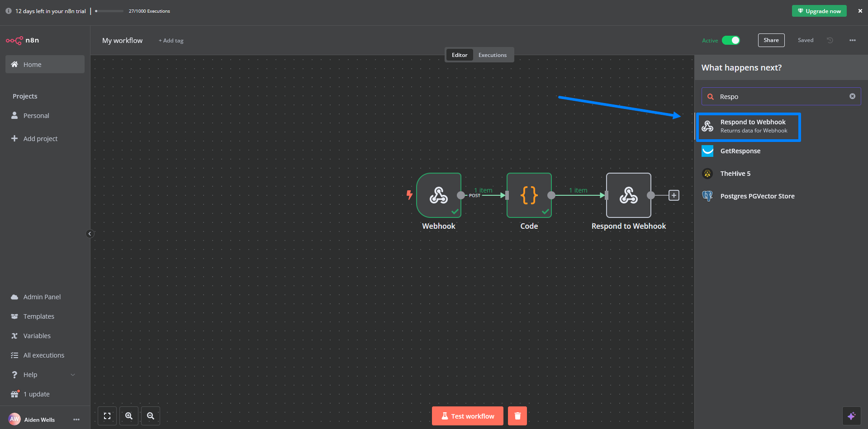Viewport: 868px width, 429px height.
Task: Click the red trash delete button
Action: click(517, 416)
